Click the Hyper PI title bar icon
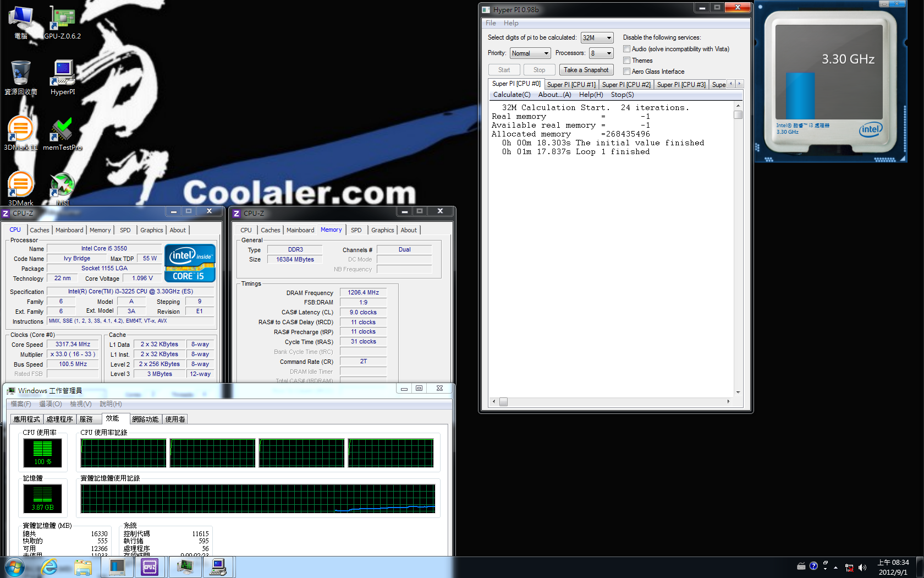 point(486,9)
